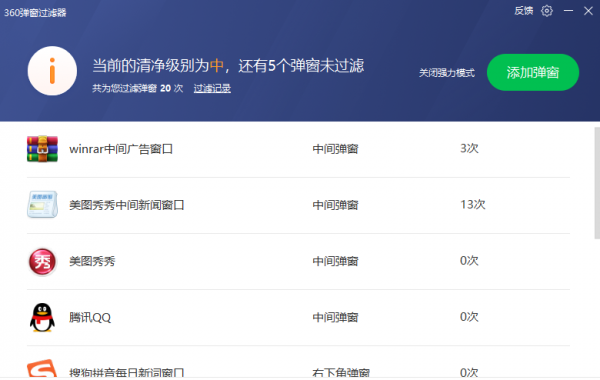
Task: Click 中间弹窗 type in winrar row
Action: coord(335,149)
